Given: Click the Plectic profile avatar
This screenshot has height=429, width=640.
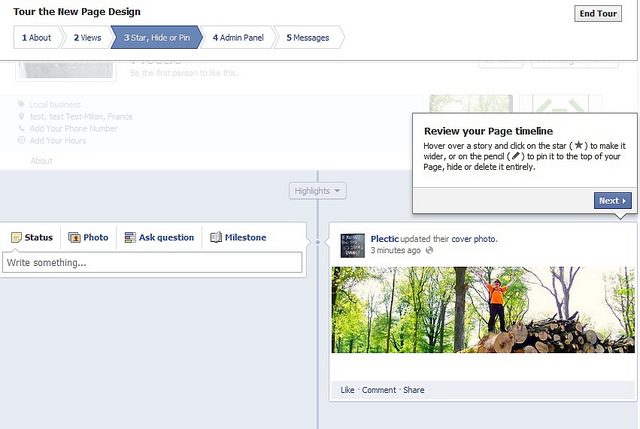Looking at the screenshot, I should coord(351,244).
